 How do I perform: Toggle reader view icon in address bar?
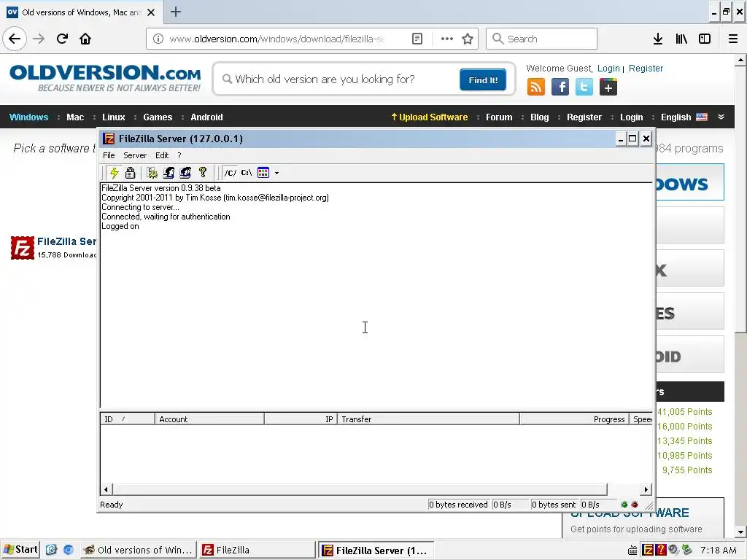pyautogui.click(x=417, y=39)
